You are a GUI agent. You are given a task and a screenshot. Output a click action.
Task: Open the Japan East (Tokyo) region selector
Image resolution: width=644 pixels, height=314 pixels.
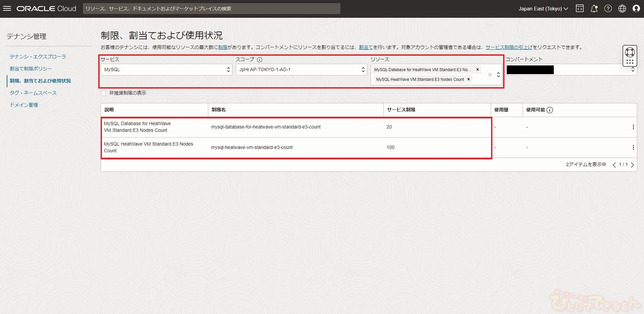click(543, 9)
